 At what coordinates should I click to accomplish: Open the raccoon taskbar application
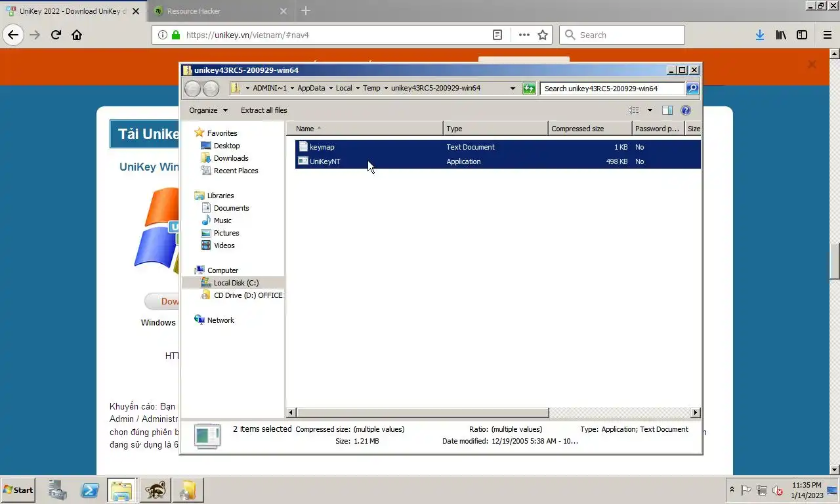tap(156, 490)
